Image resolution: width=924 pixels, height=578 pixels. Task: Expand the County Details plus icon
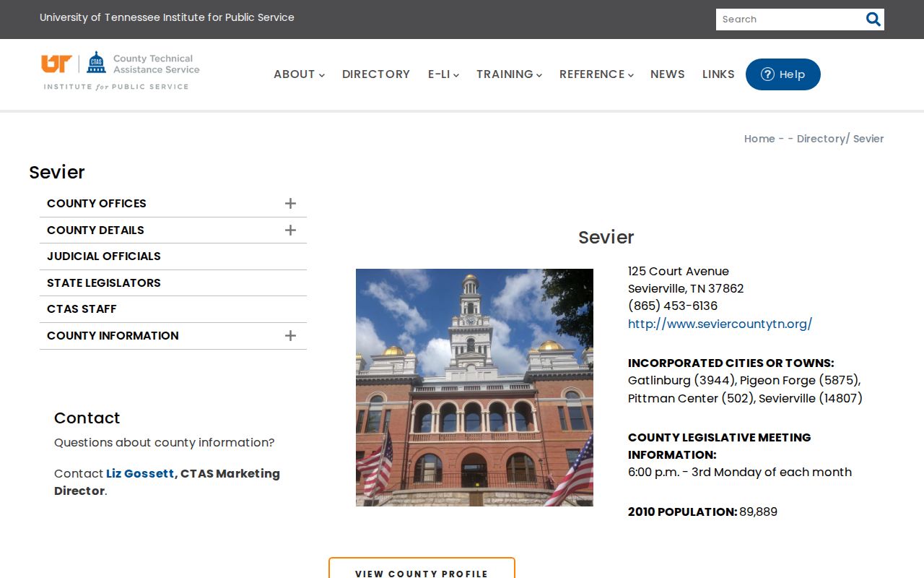pos(290,230)
